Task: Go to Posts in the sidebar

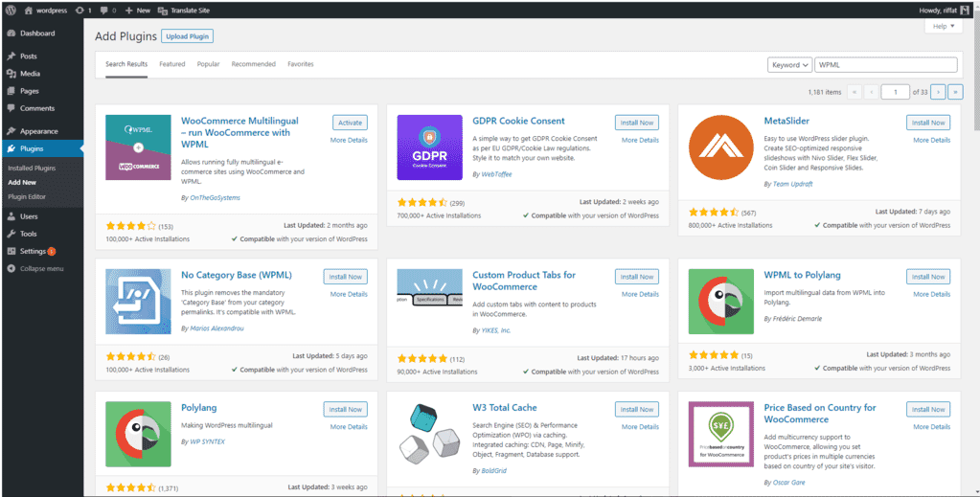Action: [42, 56]
